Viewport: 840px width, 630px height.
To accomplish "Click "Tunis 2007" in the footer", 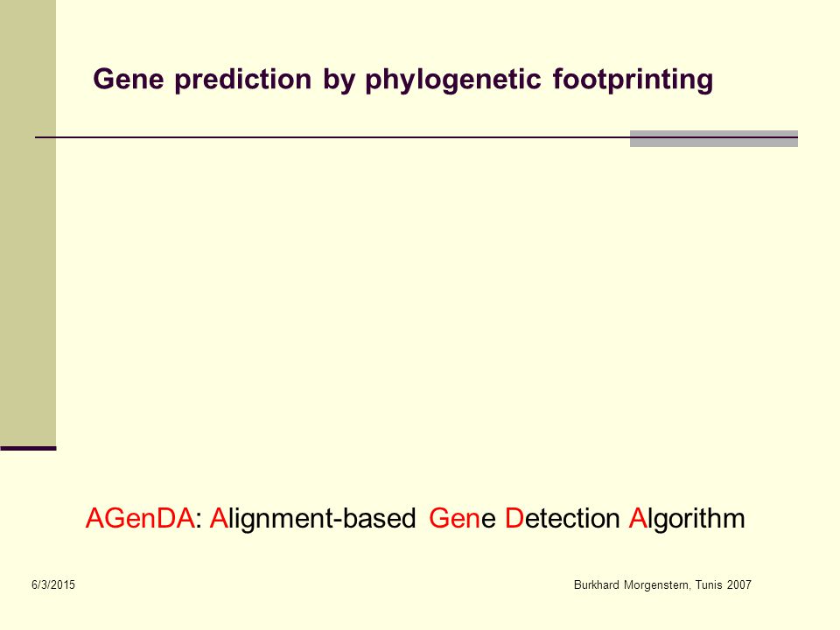I will pos(724,585).
